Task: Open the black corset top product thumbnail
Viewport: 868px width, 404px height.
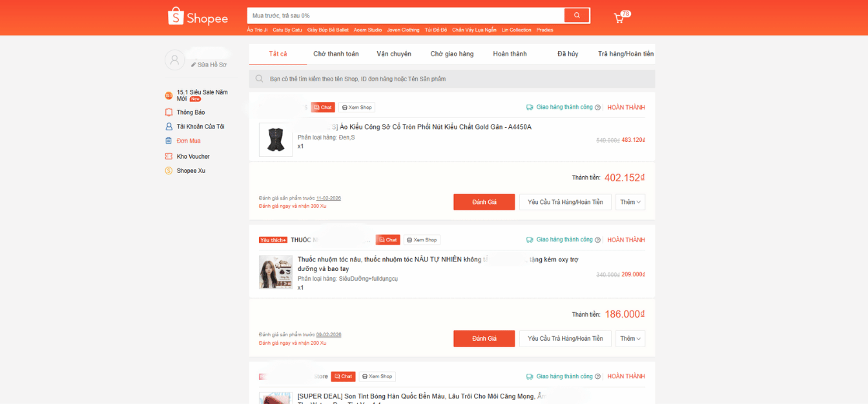Action: click(276, 139)
